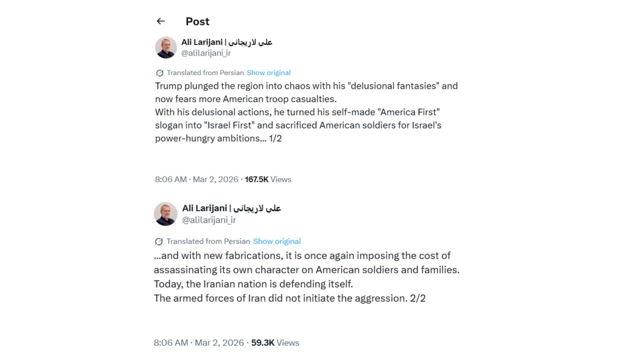
Task: Click the translation icon in the first post
Action: tap(160, 73)
